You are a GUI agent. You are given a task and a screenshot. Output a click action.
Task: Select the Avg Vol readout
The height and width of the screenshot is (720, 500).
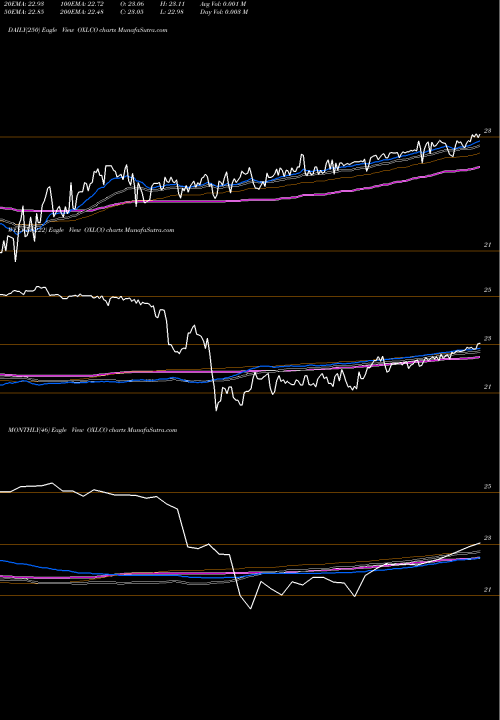click(x=223, y=4)
